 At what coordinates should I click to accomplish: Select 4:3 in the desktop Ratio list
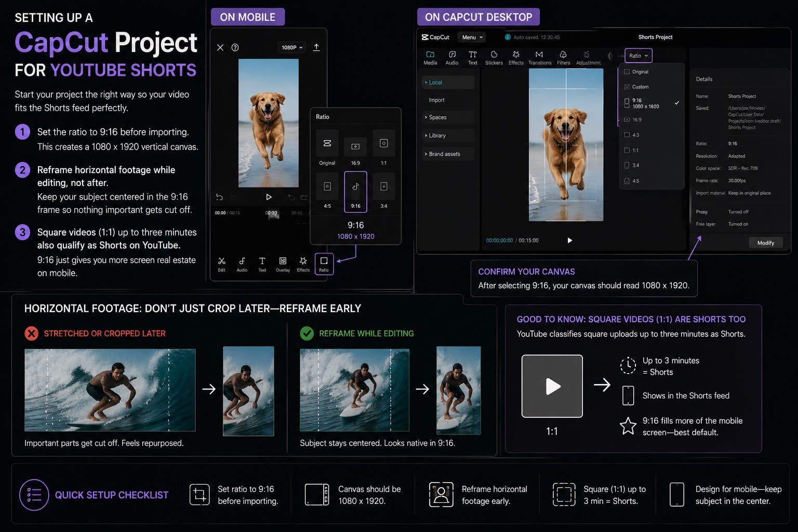[x=651, y=135]
